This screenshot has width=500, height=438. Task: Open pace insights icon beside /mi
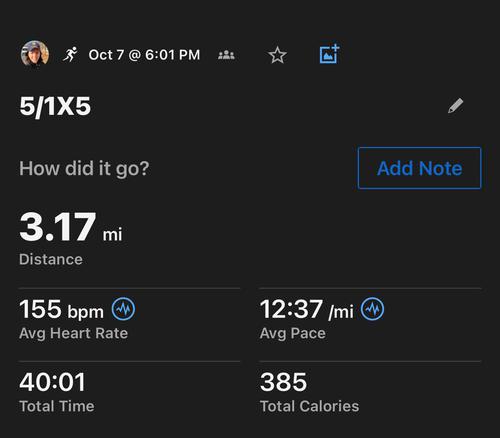(x=372, y=309)
